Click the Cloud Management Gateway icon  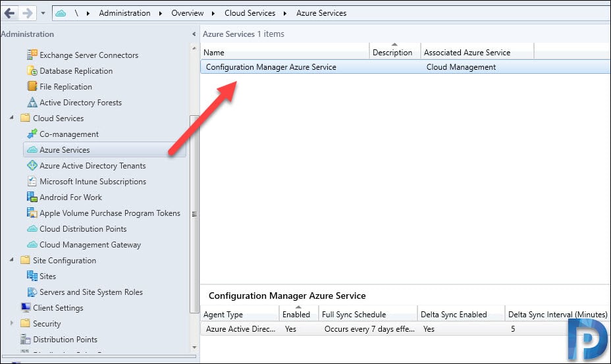[x=32, y=244]
